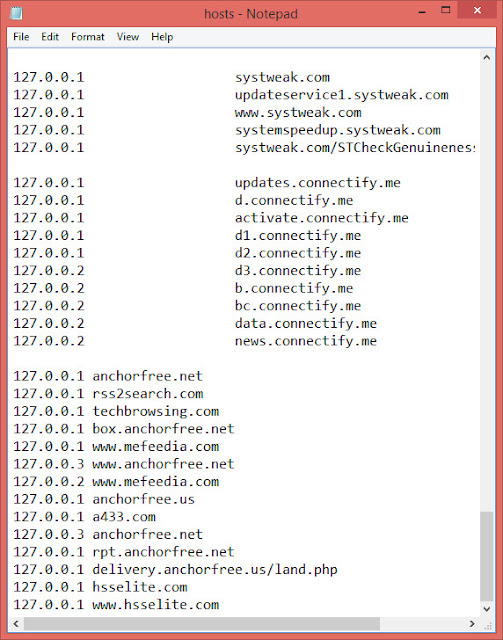Screen dimensions: 503x640
Task: Click the horizontal scrollbar right arrow
Action: tap(472, 624)
